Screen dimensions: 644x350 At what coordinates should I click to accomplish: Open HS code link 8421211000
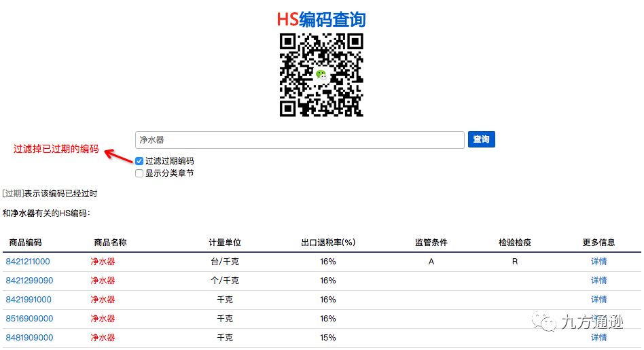click(x=28, y=262)
